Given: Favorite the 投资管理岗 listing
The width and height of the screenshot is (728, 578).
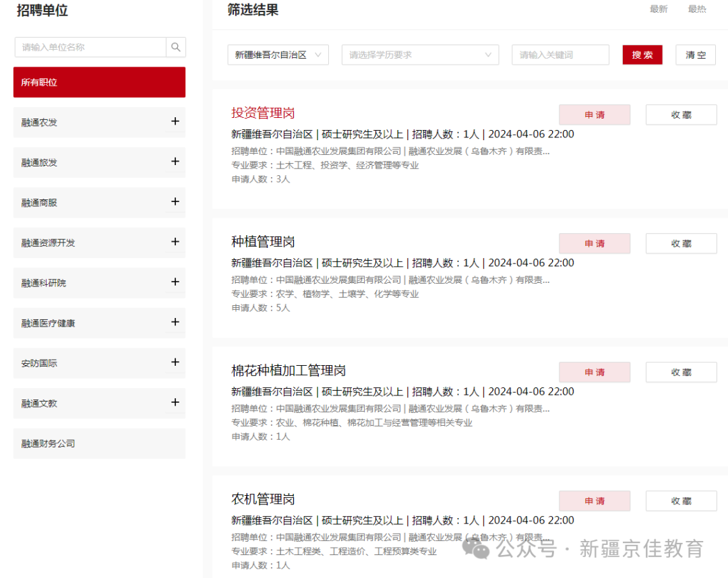Looking at the screenshot, I should tap(681, 115).
